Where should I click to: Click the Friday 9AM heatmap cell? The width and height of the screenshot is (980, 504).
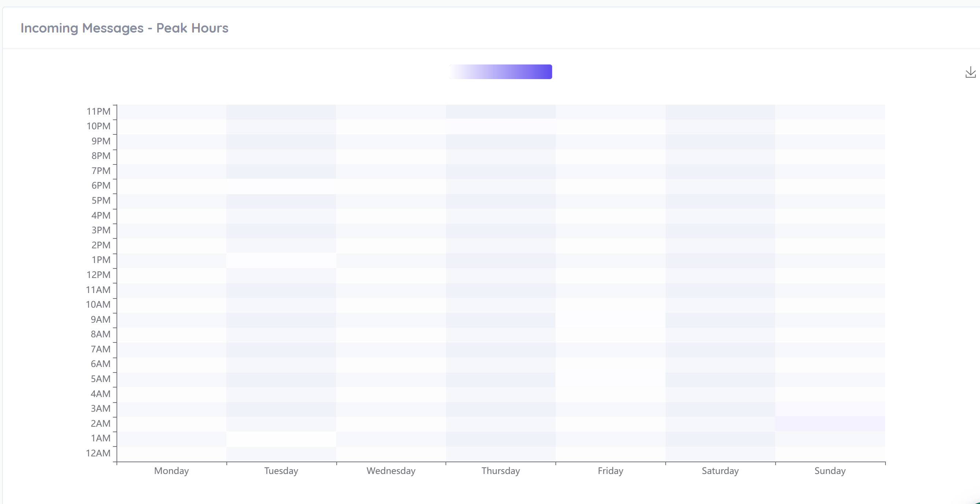610,320
